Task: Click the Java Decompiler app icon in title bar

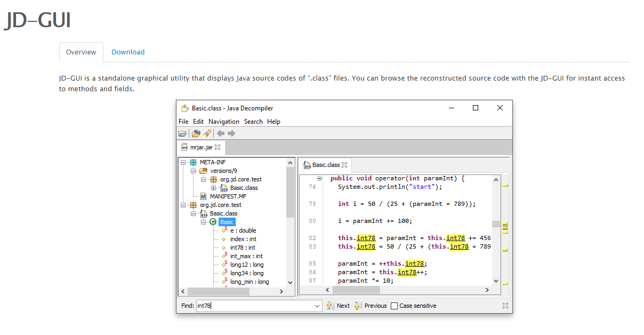Action: [185, 108]
